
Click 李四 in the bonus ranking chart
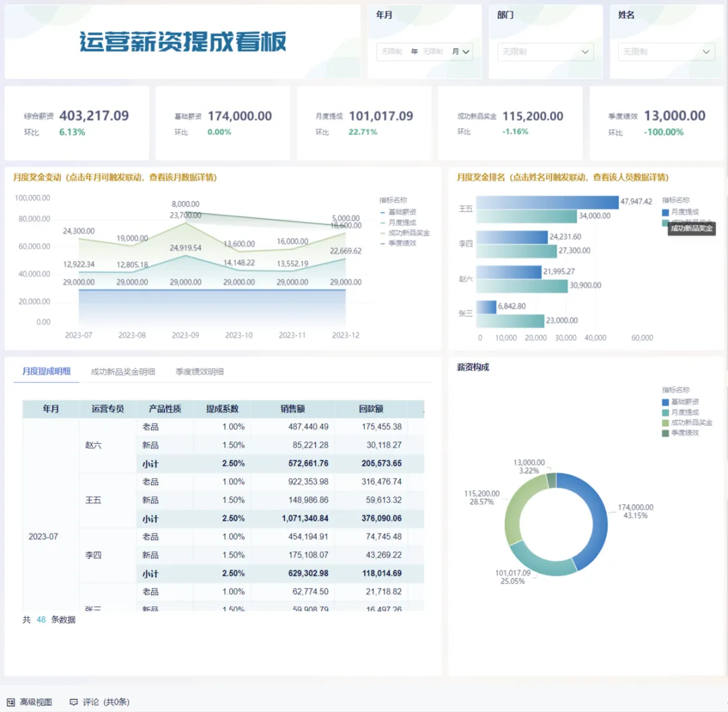pyautogui.click(x=466, y=243)
